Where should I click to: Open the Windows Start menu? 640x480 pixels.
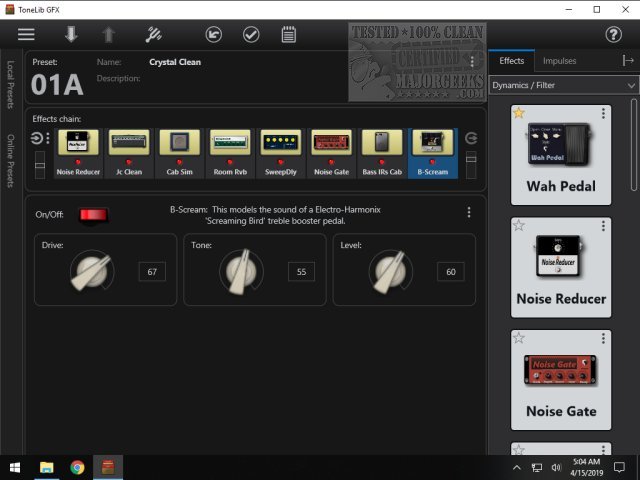coord(15,467)
